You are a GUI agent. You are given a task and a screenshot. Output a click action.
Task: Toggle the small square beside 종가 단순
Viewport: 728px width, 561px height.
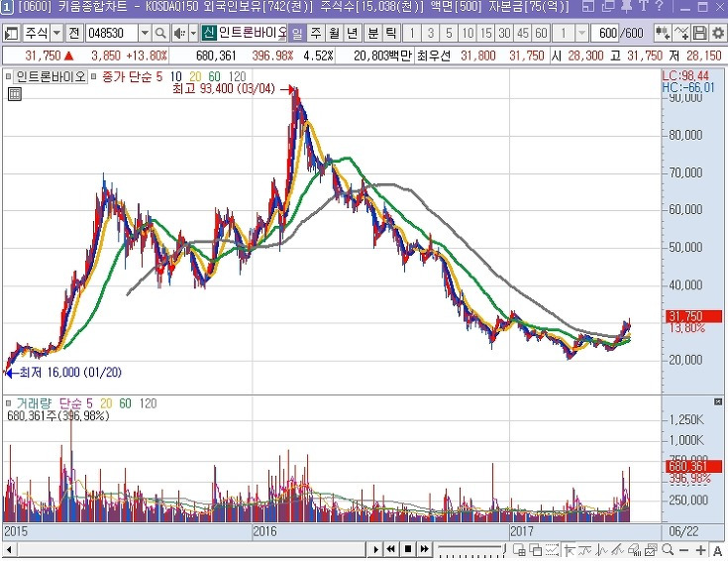pos(94,76)
